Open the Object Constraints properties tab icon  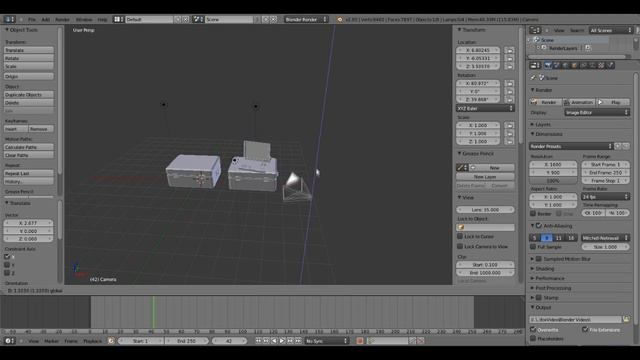click(x=584, y=65)
